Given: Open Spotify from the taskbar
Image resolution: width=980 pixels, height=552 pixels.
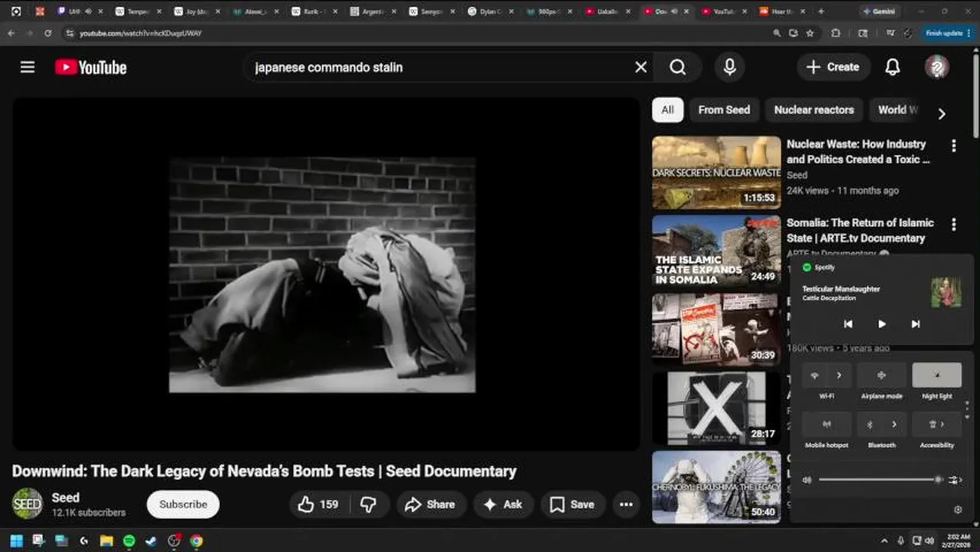Looking at the screenshot, I should point(129,541).
